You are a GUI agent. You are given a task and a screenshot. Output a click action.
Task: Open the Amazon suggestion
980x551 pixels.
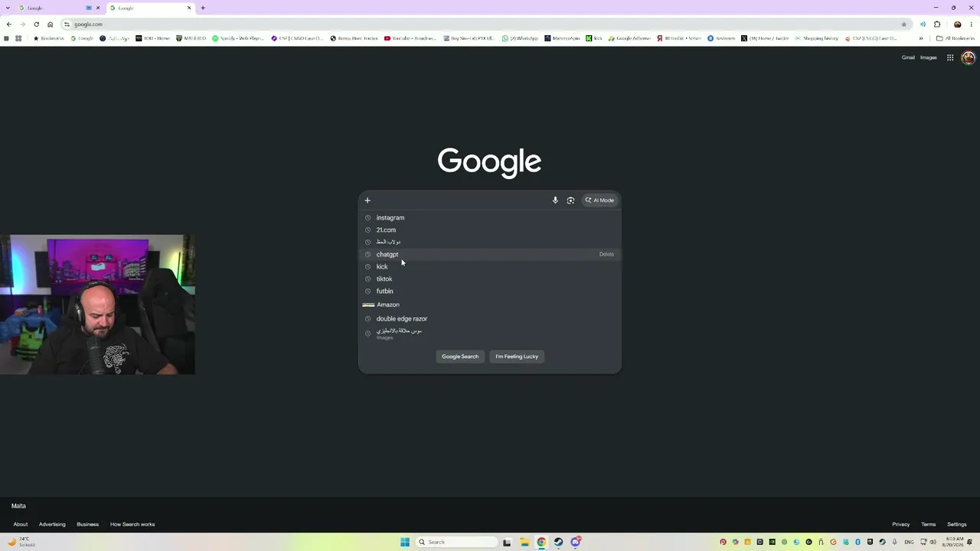(490, 305)
